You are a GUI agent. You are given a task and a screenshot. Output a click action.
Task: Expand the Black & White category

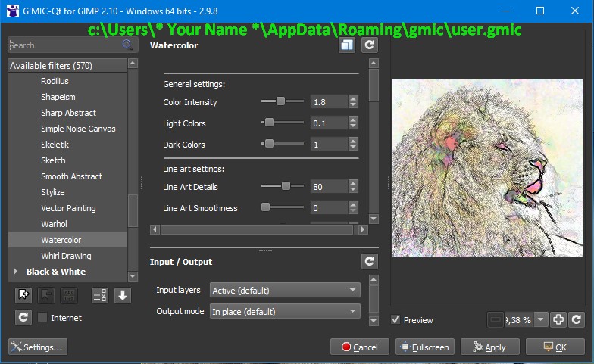(x=15, y=271)
